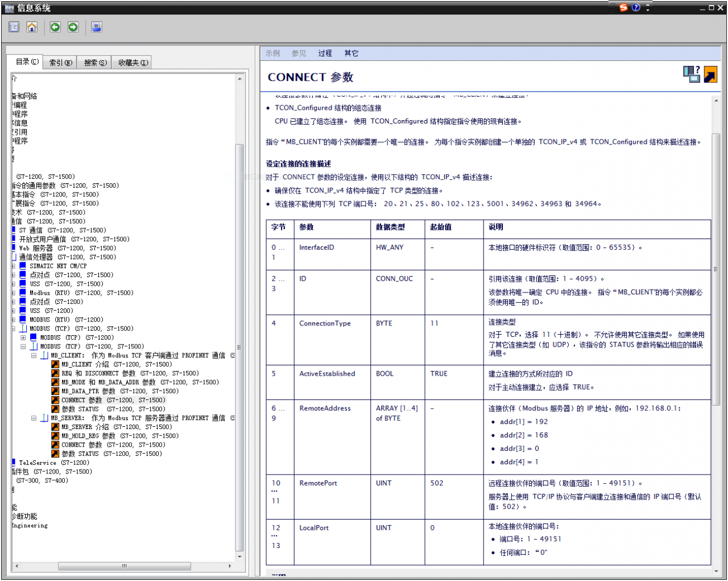The height and width of the screenshot is (581, 728).
Task: Open 参数 STATUS topic under MB_CLIENT
Action: [x=113, y=409]
